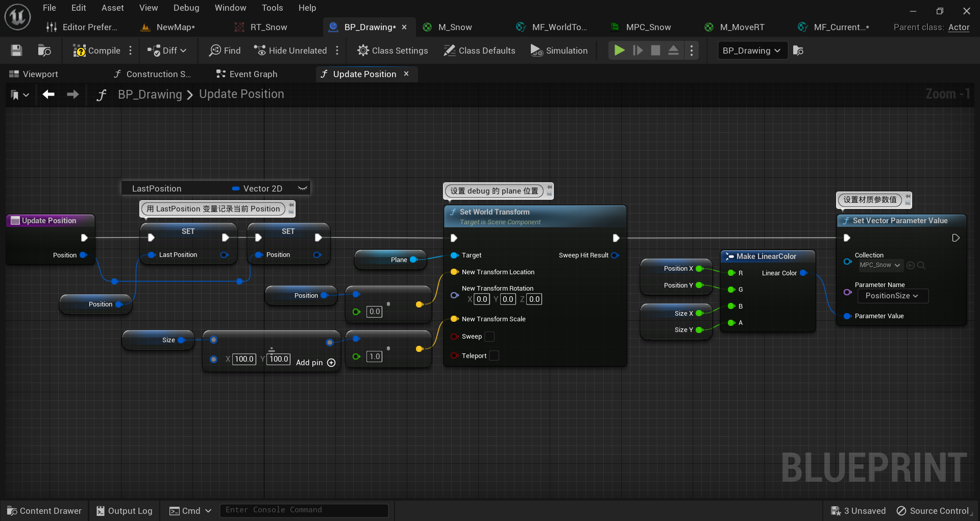Enable the Sweep checkbox
This screenshot has height=521, width=980.
[x=489, y=337]
